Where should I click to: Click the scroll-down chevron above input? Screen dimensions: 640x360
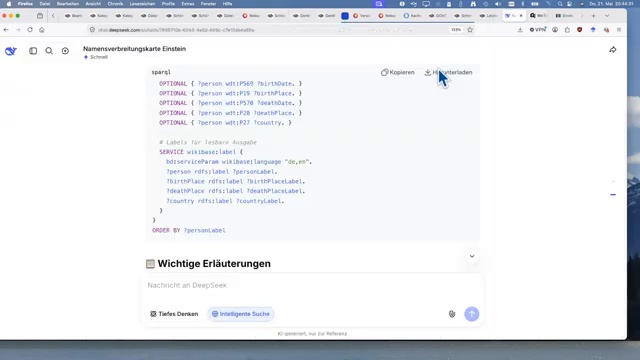[x=472, y=256]
